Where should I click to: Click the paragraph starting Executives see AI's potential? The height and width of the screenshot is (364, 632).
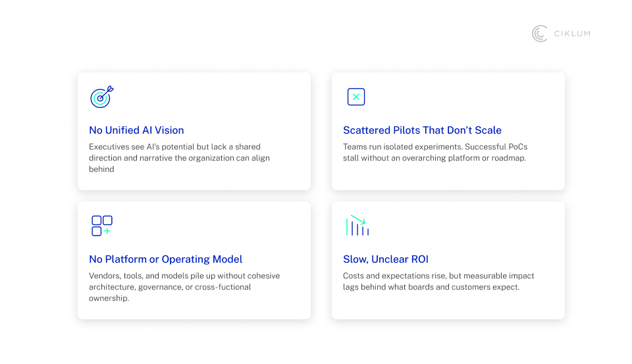point(179,158)
